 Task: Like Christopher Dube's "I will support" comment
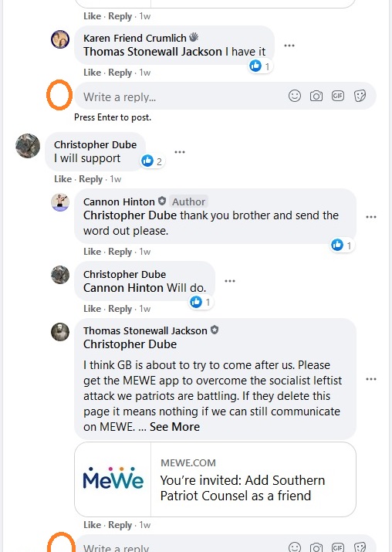click(63, 179)
